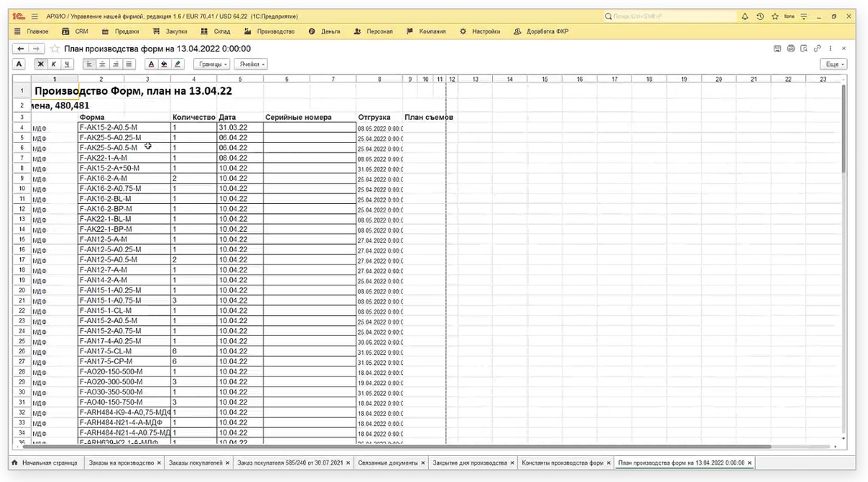Center-align the cell text
The height and width of the screenshot is (482, 868).
pyautogui.click(x=102, y=64)
